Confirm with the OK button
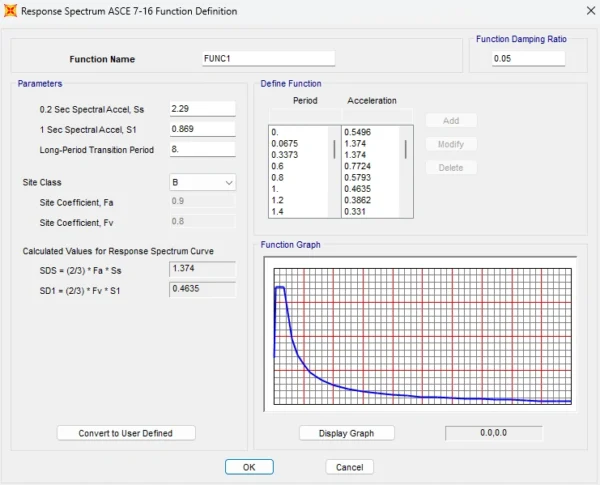600x485 pixels. 249,467
